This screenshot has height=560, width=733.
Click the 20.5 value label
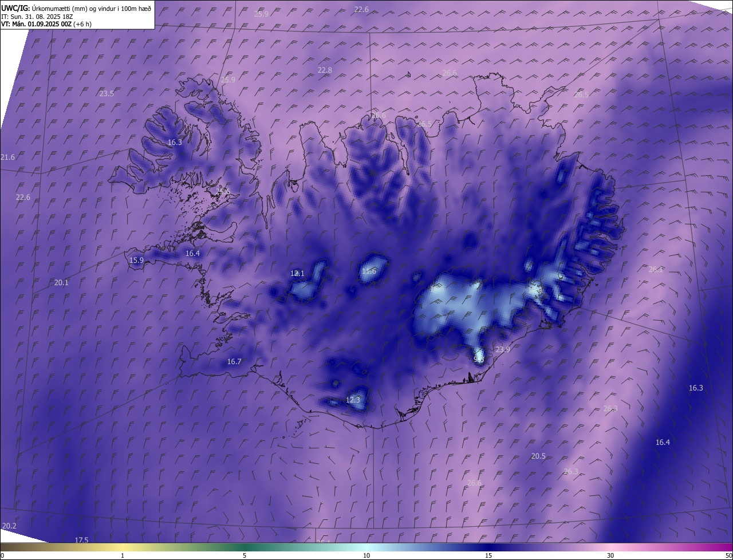pos(538,456)
